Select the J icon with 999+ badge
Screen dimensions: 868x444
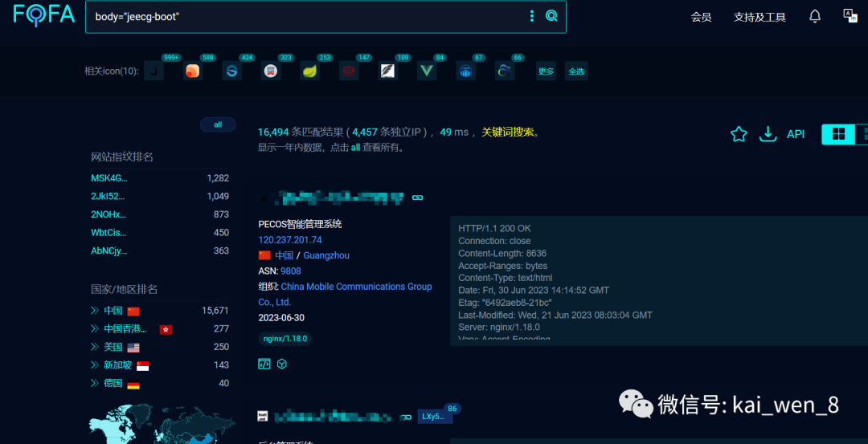(154, 71)
